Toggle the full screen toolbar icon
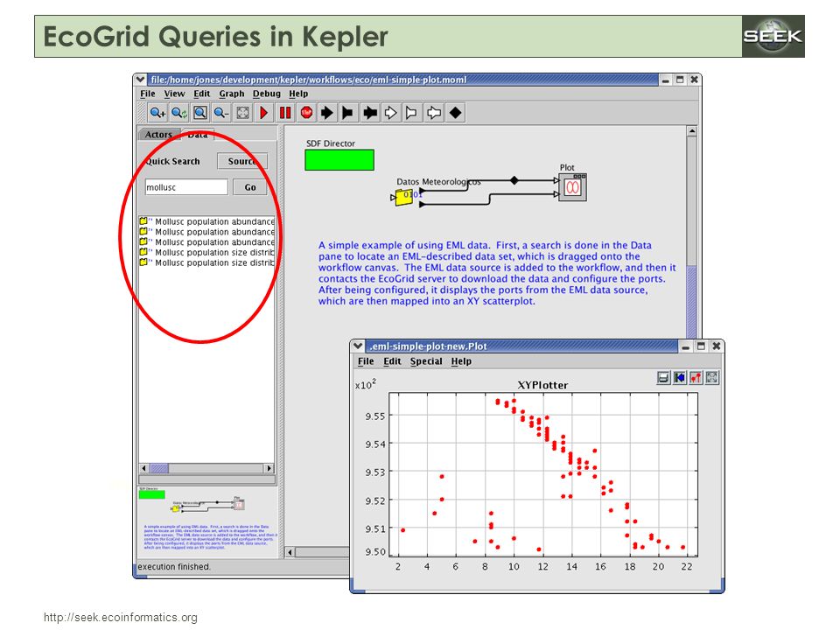The height and width of the screenshot is (630, 840). click(242, 113)
